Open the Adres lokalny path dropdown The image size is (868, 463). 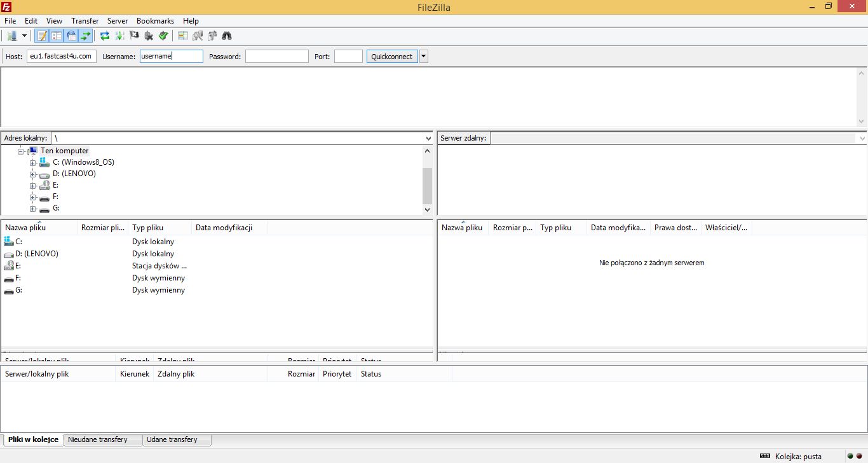[x=428, y=138]
